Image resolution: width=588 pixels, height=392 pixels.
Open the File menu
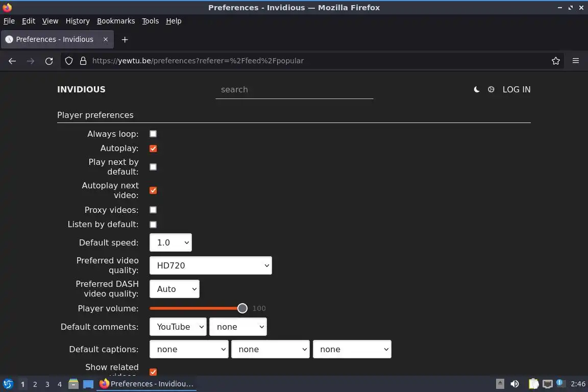pyautogui.click(x=9, y=21)
